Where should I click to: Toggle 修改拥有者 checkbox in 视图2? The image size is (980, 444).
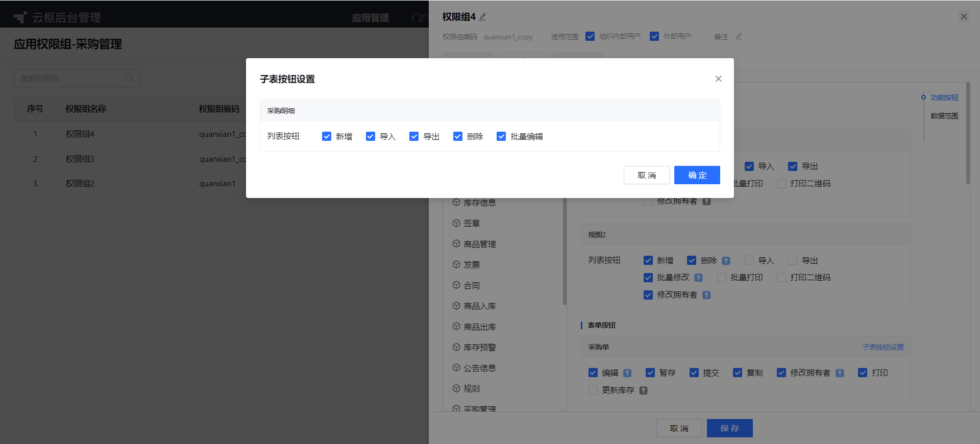point(648,295)
